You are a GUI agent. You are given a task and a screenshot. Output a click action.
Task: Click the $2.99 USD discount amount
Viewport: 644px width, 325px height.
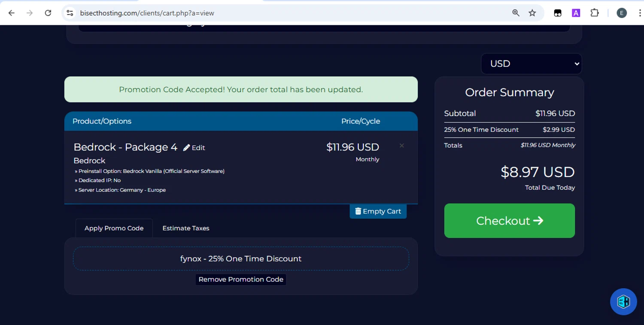point(559,129)
